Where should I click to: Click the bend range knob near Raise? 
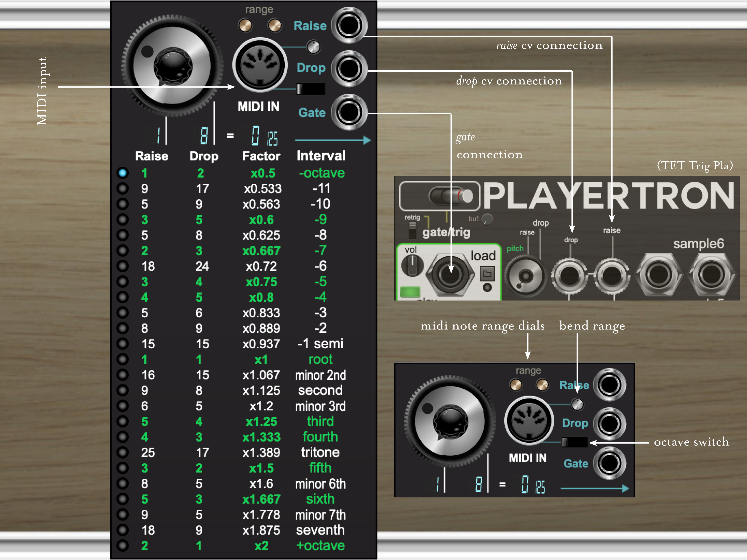click(313, 47)
